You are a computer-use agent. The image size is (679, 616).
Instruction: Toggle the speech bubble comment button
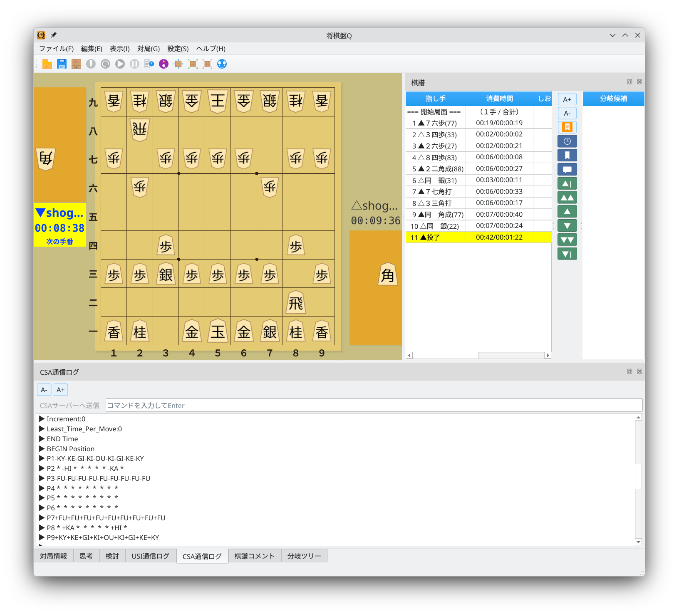pos(567,170)
